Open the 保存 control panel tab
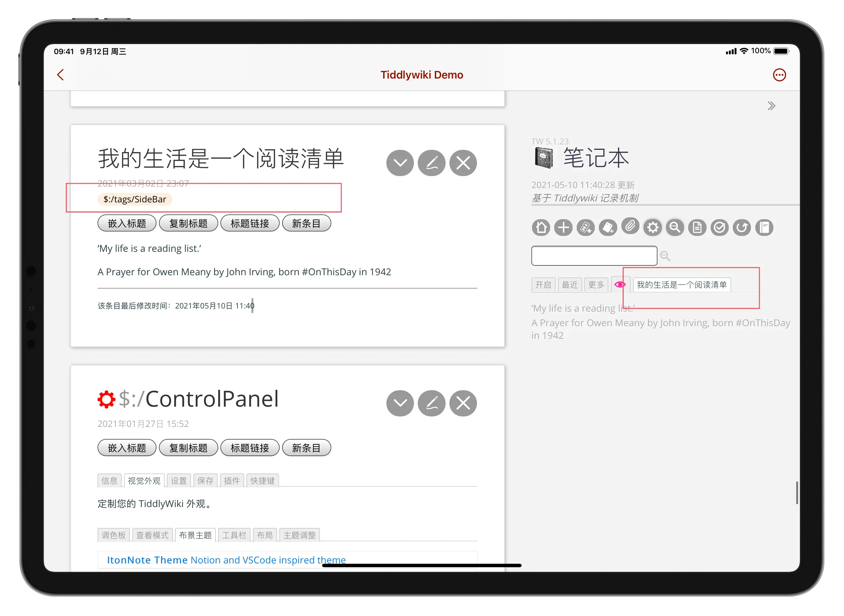Viewport: 844px width, 616px height. click(205, 481)
